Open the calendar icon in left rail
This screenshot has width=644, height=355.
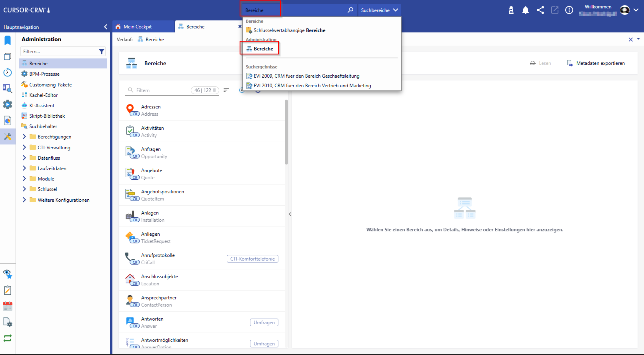coord(8,307)
